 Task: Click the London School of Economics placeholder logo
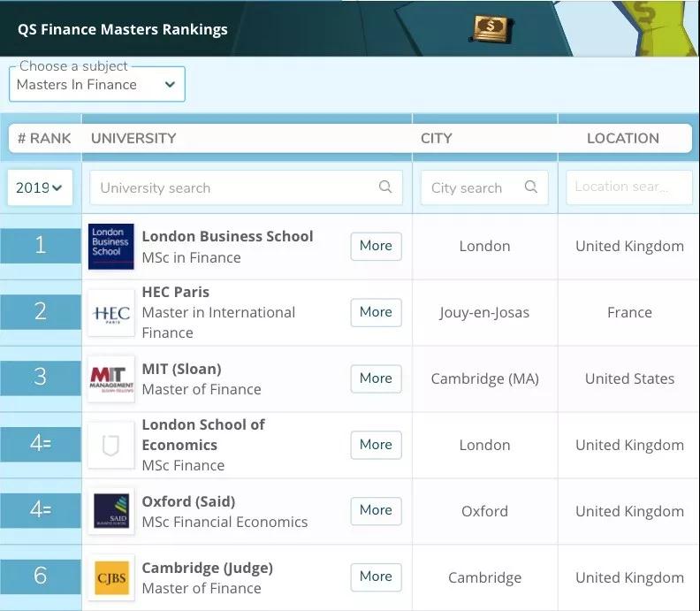(x=111, y=445)
